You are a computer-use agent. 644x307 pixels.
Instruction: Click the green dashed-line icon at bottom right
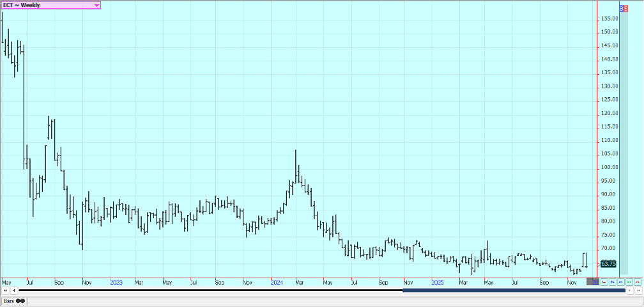tap(629, 282)
